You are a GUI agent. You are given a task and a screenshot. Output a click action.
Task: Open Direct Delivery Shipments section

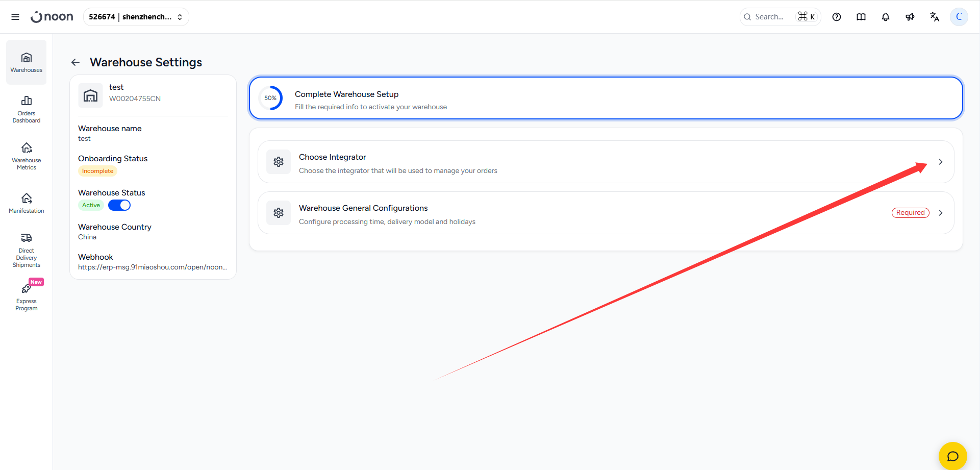click(27, 250)
